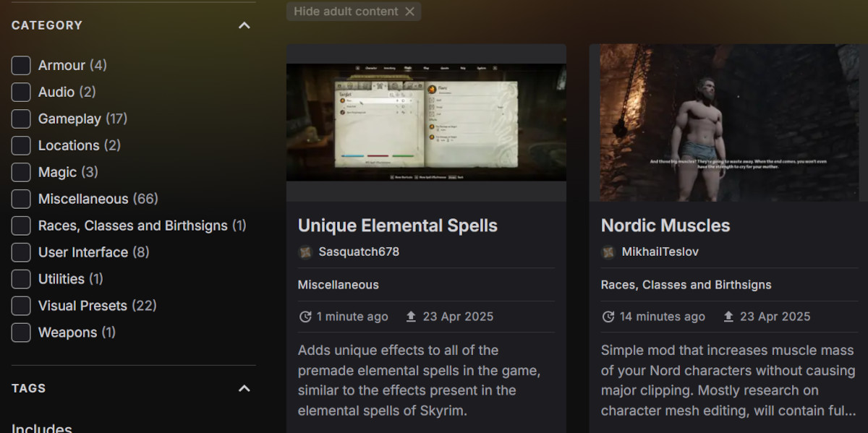Image resolution: width=868 pixels, height=433 pixels.
Task: Collapse the Tags filter section
Action: tap(244, 388)
